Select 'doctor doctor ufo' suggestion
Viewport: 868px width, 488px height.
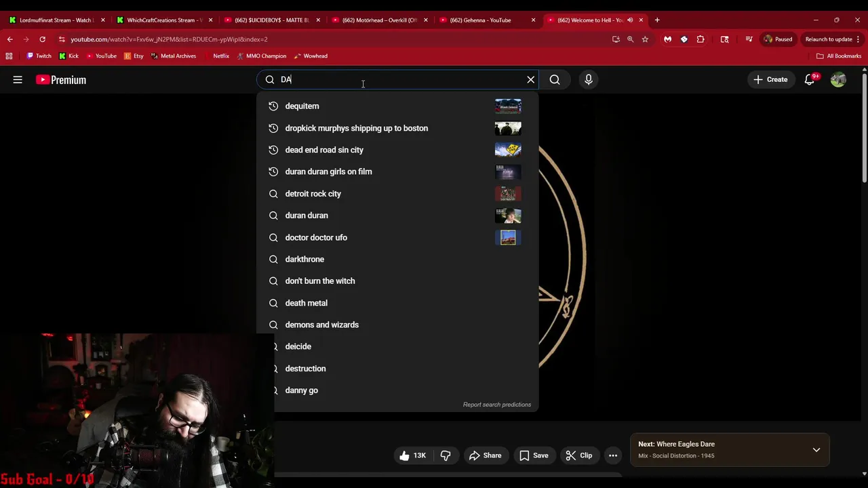pyautogui.click(x=397, y=237)
